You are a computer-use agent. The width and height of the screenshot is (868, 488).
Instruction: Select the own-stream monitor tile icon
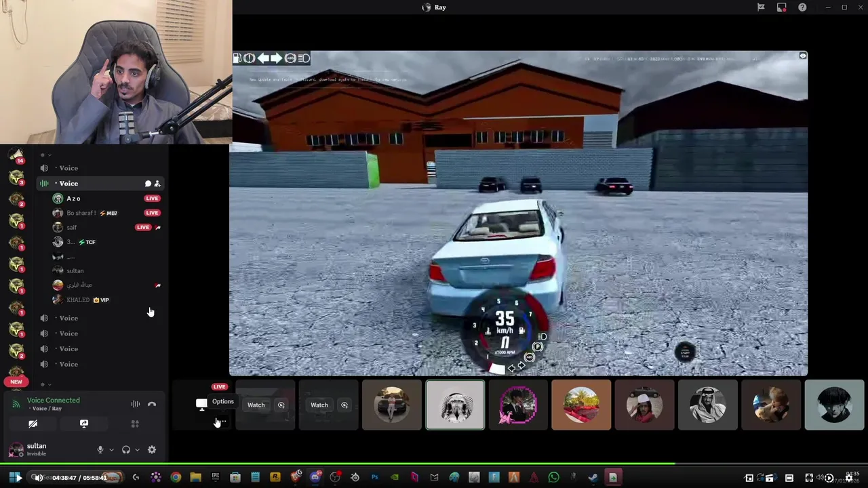tap(201, 405)
